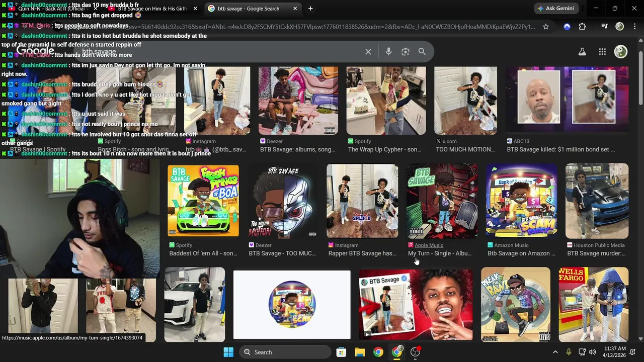
Task: Open Google Lens image search icon
Action: tap(406, 52)
